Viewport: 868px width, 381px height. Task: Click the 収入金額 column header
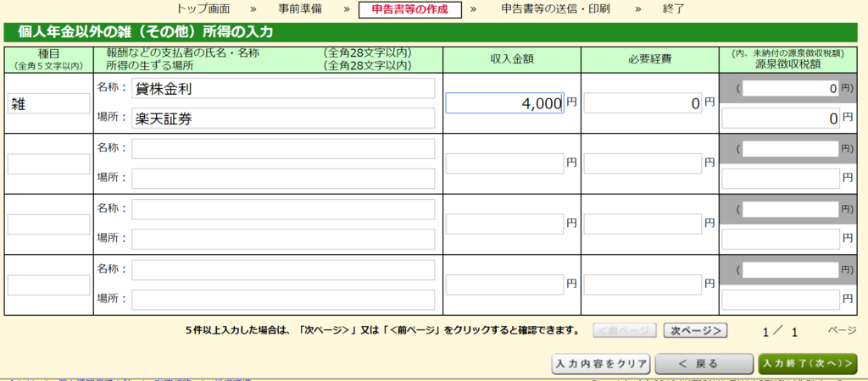[511, 60]
